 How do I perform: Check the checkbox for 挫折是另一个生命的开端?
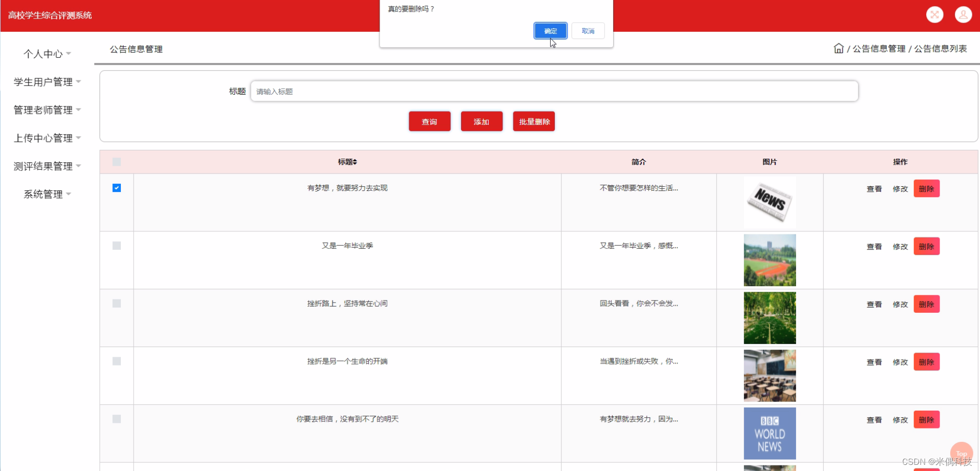point(117,361)
